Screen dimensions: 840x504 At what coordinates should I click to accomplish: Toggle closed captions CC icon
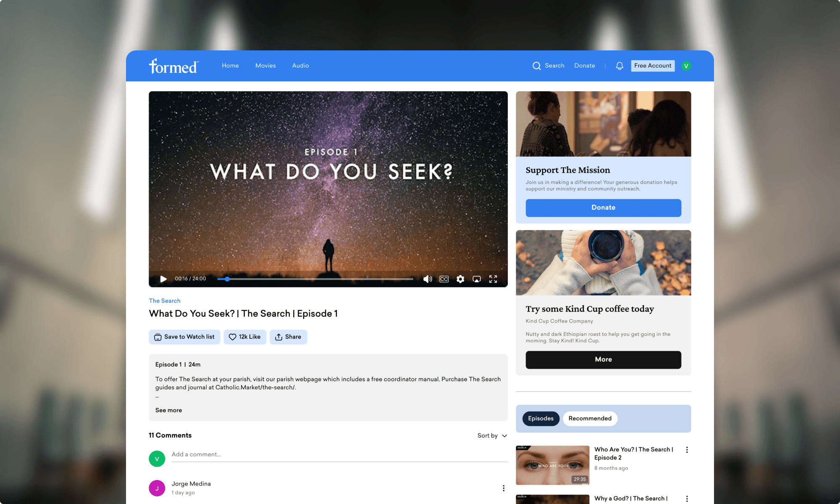(444, 279)
